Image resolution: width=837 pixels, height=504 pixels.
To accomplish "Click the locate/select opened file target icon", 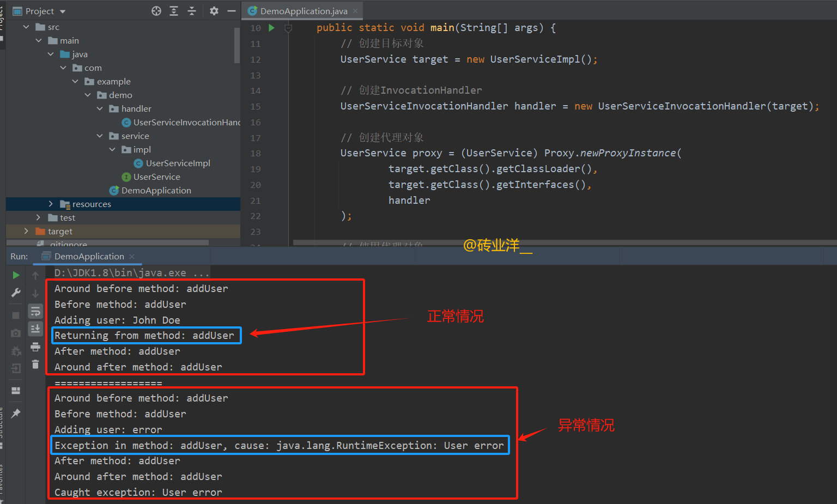I will coord(156,11).
